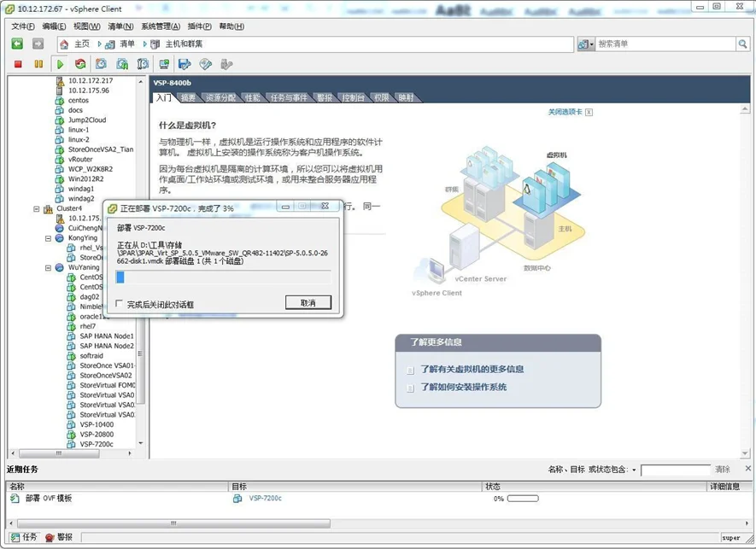
Task: Click the breadcrumb arrow after home
Action: coord(99,44)
